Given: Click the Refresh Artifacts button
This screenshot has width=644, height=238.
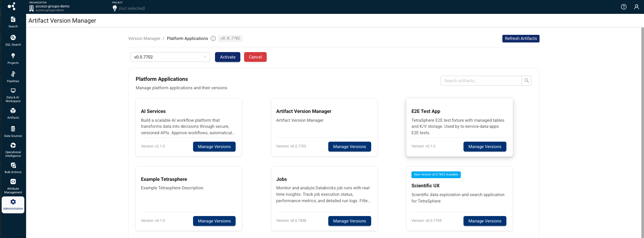Looking at the screenshot, I should 521,39.
